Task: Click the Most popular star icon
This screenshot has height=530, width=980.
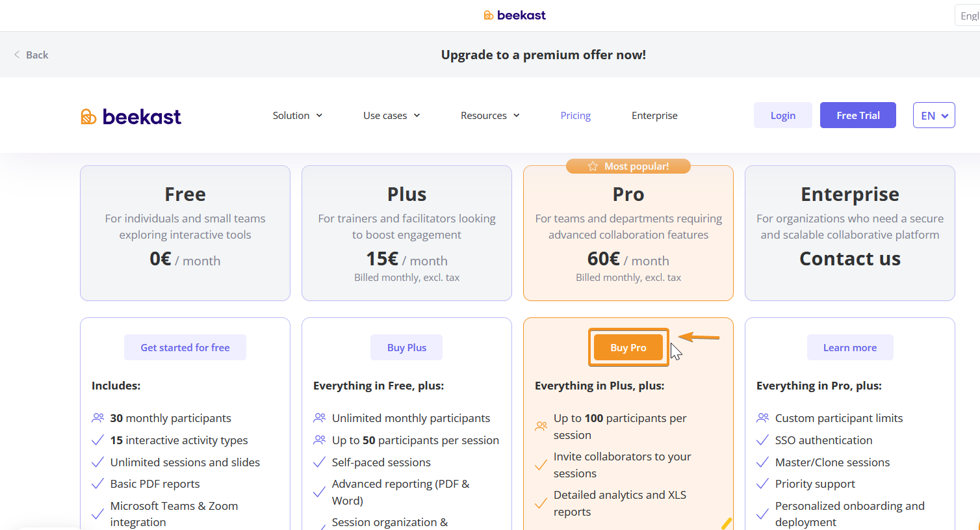Action: pyautogui.click(x=593, y=166)
